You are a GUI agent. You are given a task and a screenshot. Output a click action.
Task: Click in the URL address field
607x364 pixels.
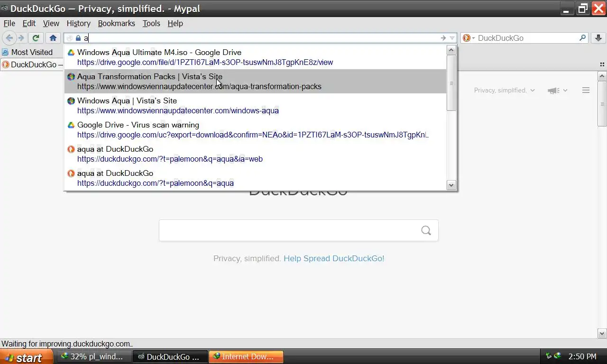(261, 38)
